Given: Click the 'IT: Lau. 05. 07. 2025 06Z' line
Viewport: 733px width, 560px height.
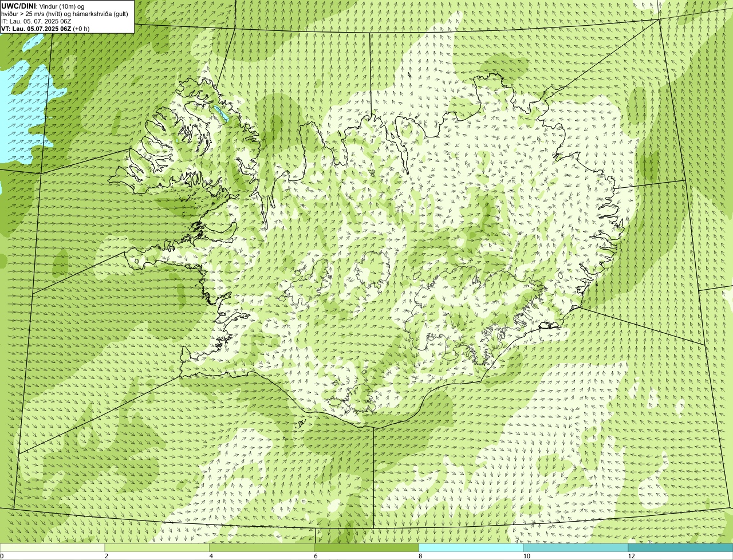Looking at the screenshot, I should pos(36,21).
